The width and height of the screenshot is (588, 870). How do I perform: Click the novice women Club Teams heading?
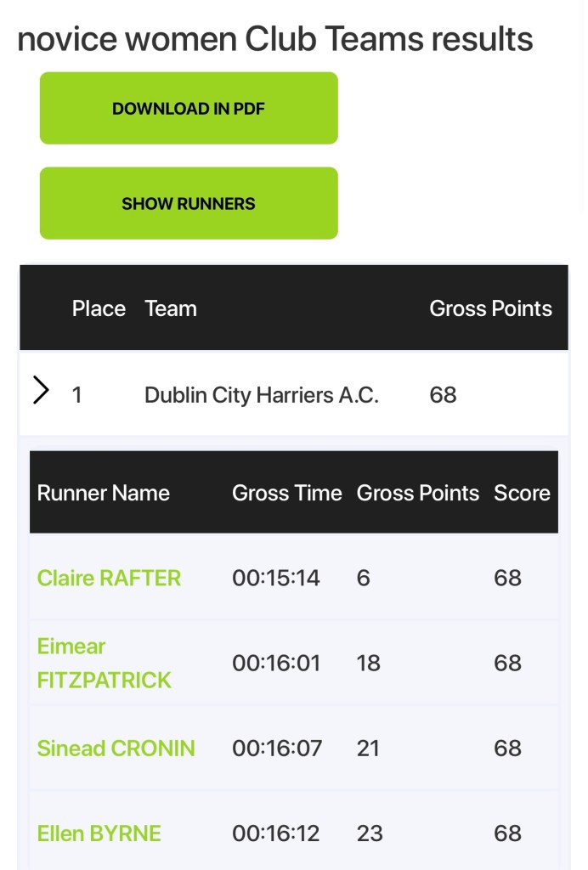(x=275, y=39)
